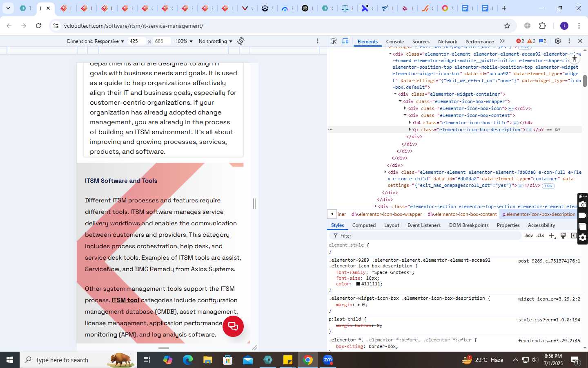
Task: Open the Event Listeners tab
Action: coord(424,225)
